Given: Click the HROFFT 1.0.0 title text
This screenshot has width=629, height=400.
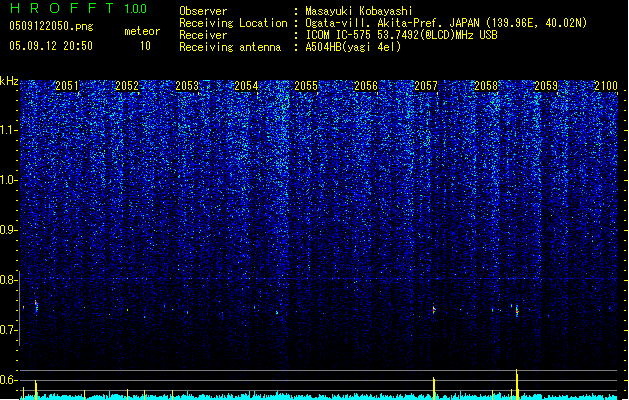Looking at the screenshot, I should coord(79,8).
